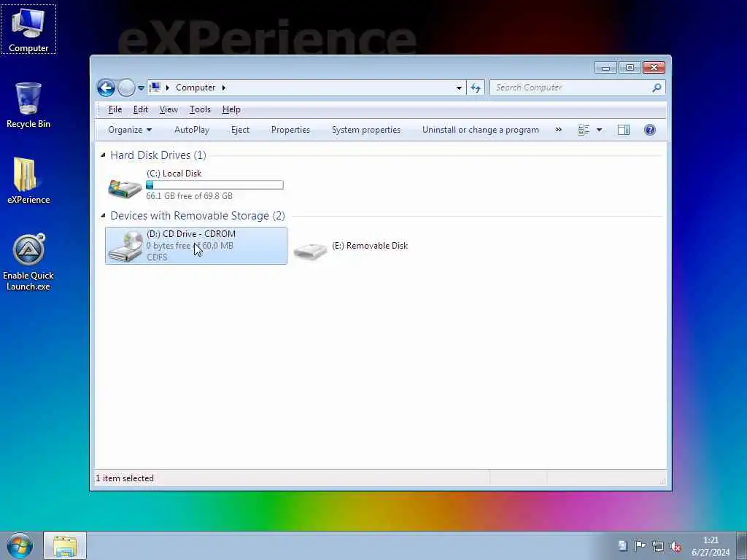
Task: Select the Recycle Bin desktop icon
Action: (x=28, y=105)
